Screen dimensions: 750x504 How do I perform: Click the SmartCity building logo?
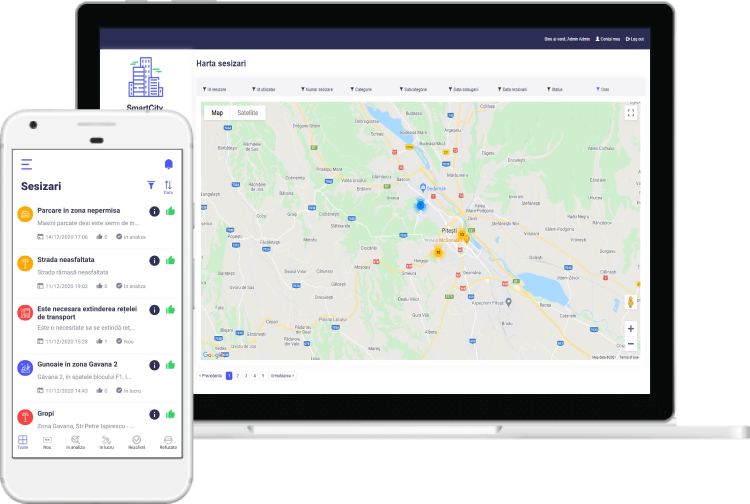(145, 77)
